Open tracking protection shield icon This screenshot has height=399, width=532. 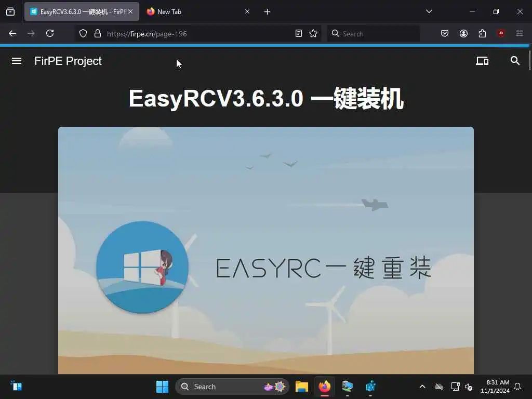83,33
